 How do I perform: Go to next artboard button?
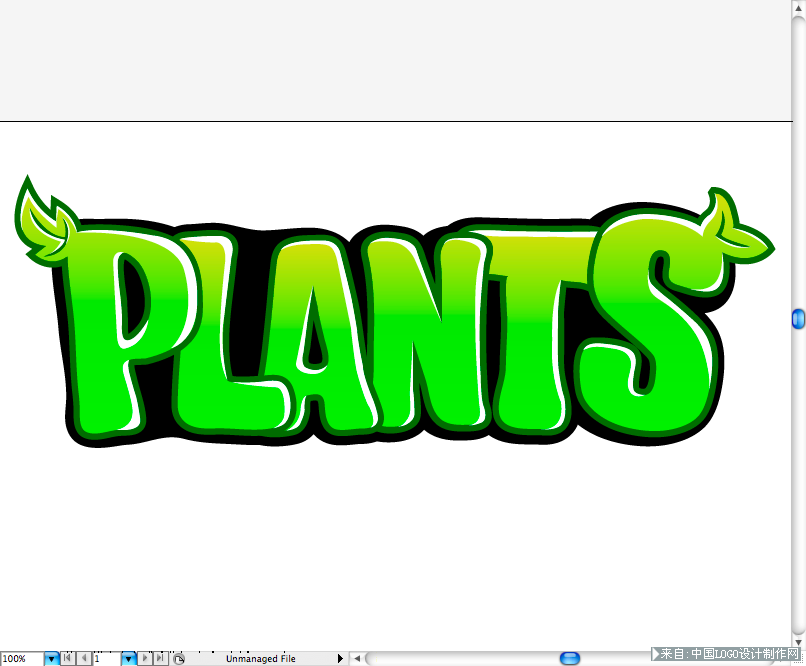[x=145, y=658]
